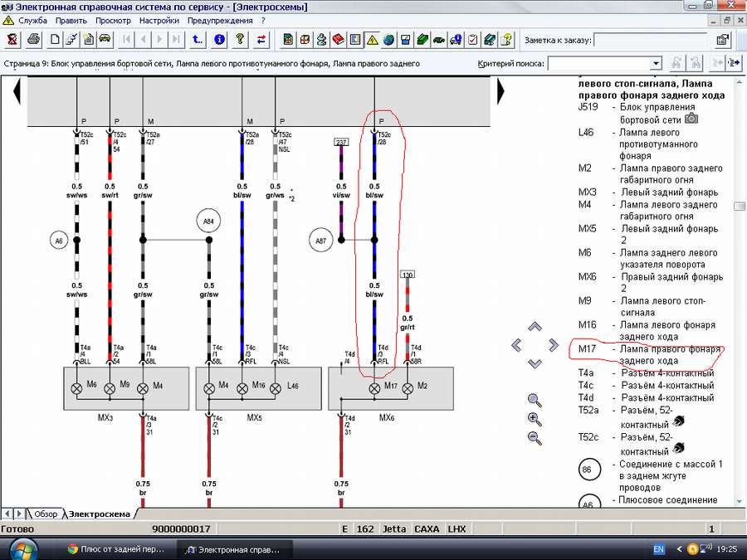The image size is (747, 560).
Task: Click the A87 connection circle in diagram
Action: coord(321,241)
